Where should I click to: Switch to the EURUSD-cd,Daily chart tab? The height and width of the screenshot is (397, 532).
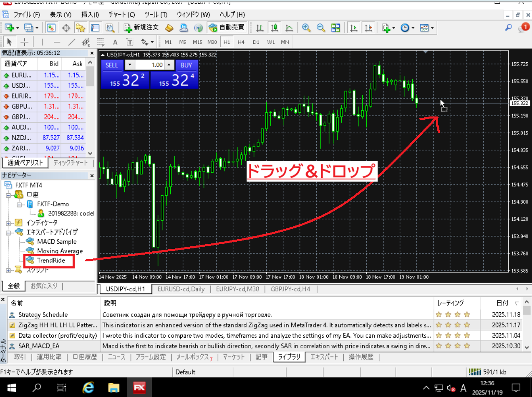pos(181,289)
